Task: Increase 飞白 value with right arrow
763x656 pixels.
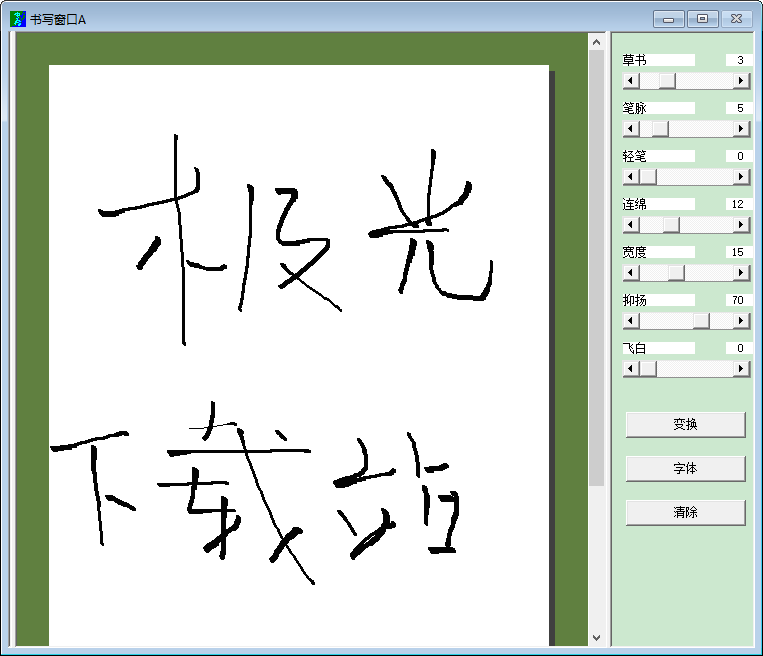Action: 741,369
